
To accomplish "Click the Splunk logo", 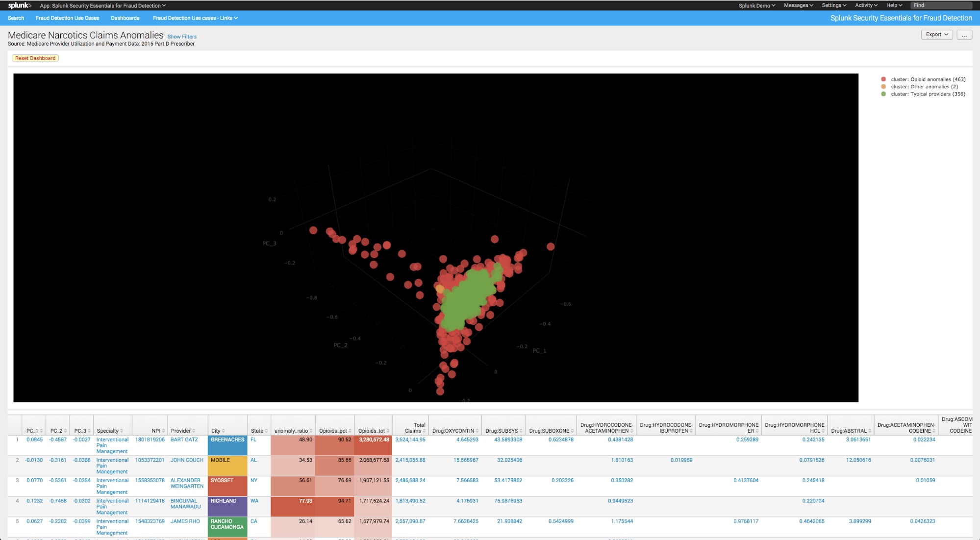I will [20, 5].
